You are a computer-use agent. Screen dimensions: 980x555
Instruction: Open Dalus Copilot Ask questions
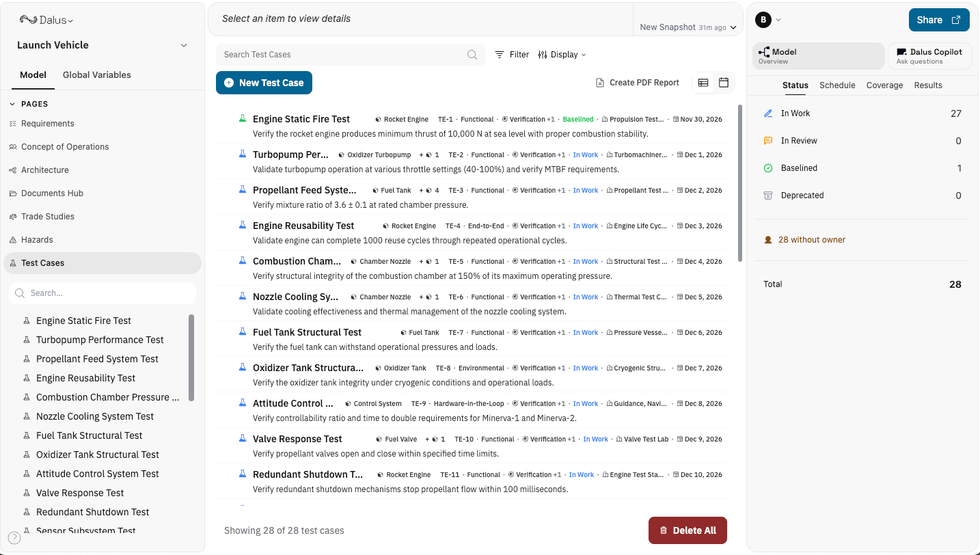click(930, 56)
